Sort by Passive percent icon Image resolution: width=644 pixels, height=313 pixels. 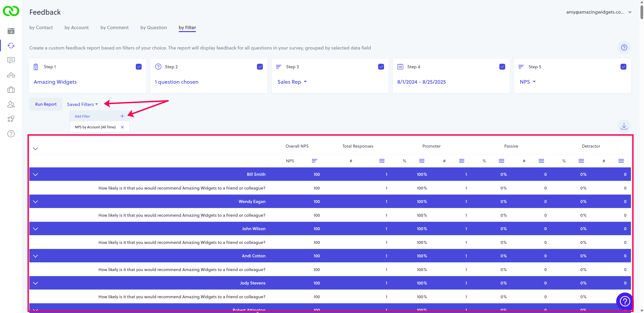click(502, 161)
